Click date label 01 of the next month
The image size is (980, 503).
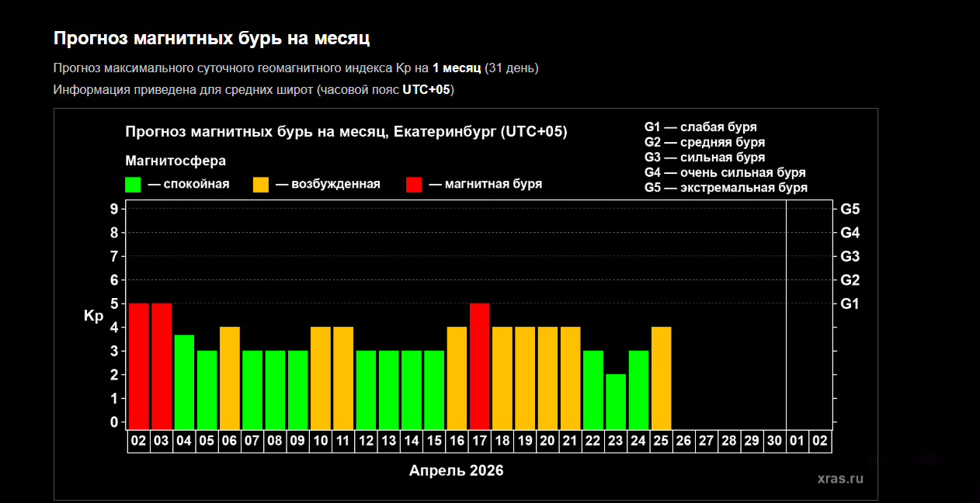[798, 441]
